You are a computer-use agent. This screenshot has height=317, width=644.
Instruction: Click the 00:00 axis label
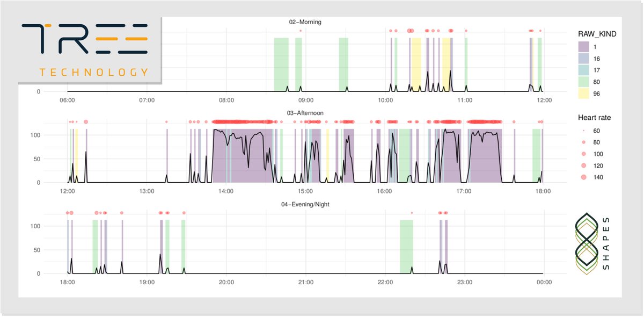tap(544, 282)
